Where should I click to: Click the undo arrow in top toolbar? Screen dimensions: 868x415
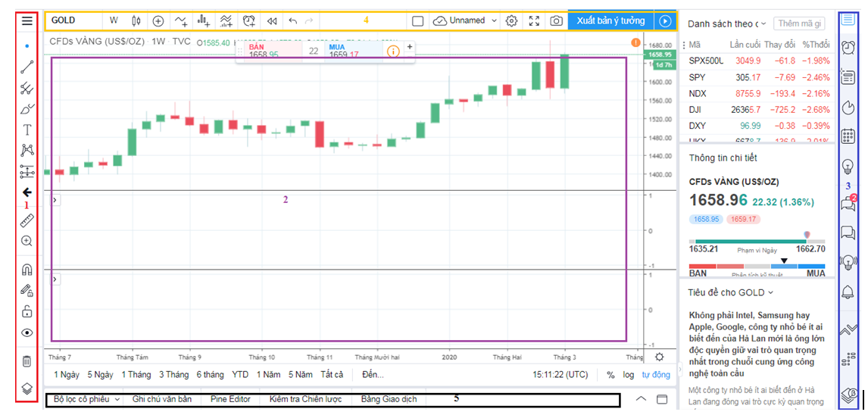click(293, 21)
